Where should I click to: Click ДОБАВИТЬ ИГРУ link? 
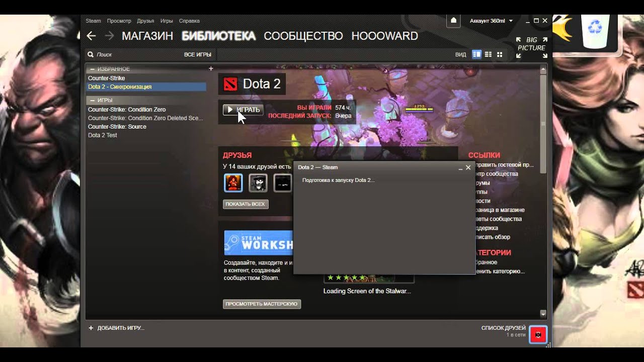coord(121,328)
